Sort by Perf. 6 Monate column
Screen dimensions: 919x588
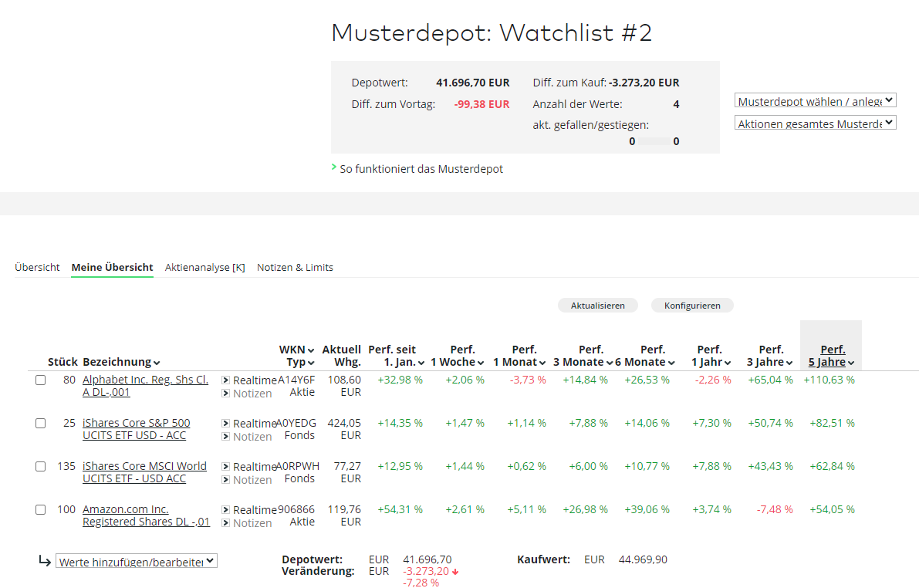coord(645,356)
